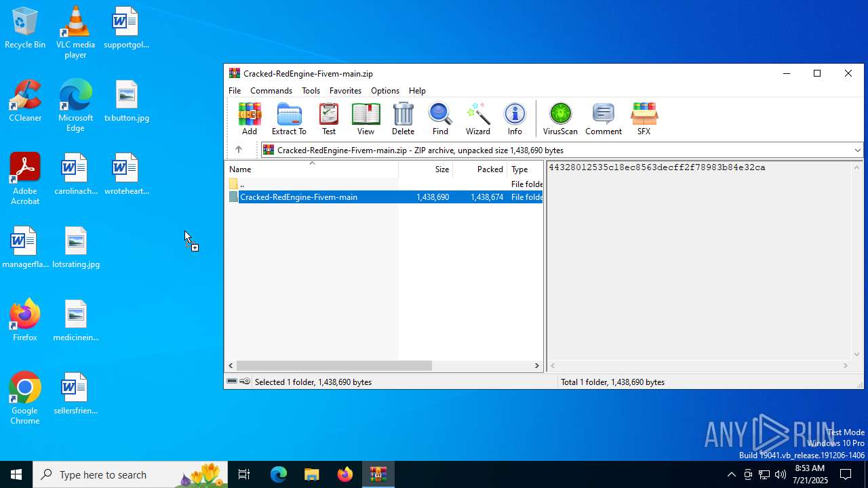Open the View file tool
Viewport: 868px width, 488px height.
[x=366, y=119]
